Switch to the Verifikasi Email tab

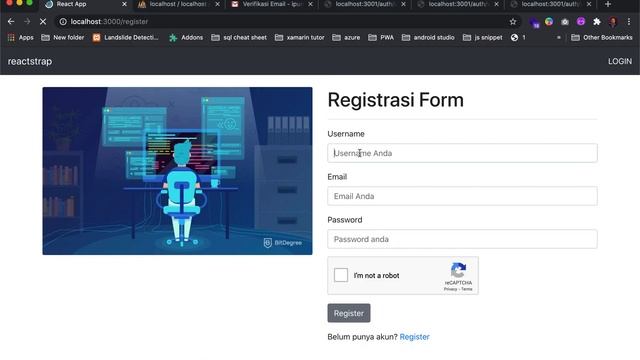271,4
